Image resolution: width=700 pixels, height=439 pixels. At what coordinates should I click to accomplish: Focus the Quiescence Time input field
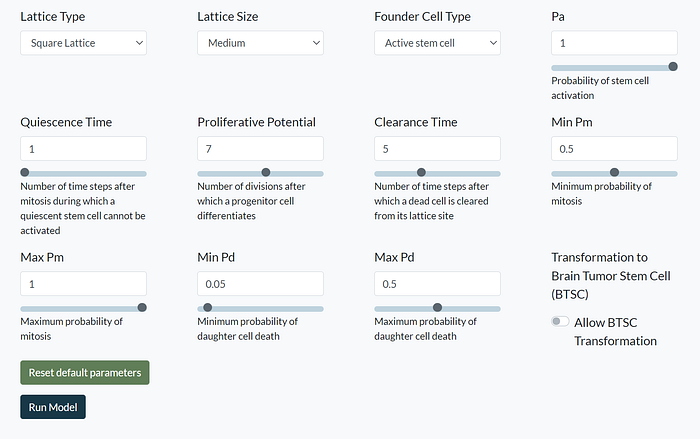83,148
